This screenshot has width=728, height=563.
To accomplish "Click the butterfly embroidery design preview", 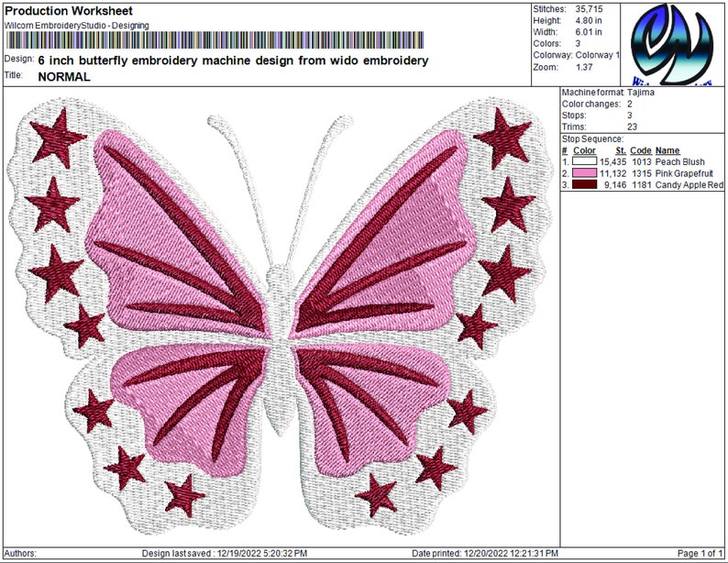I will [281, 315].
